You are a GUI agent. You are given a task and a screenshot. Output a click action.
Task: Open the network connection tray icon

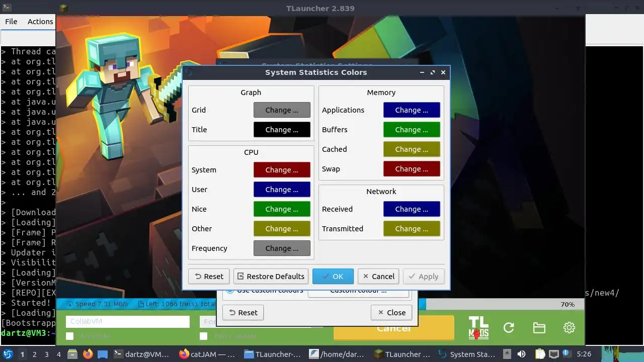click(553, 354)
